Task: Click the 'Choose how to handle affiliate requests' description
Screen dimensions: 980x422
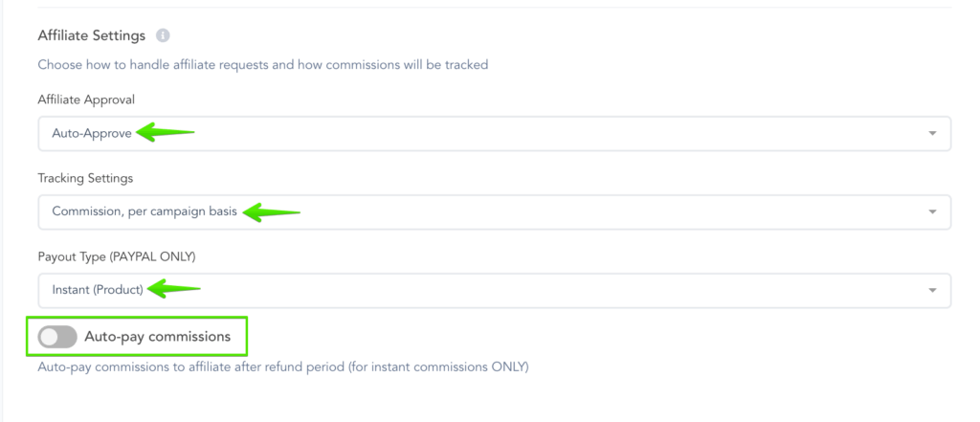Action: (262, 65)
